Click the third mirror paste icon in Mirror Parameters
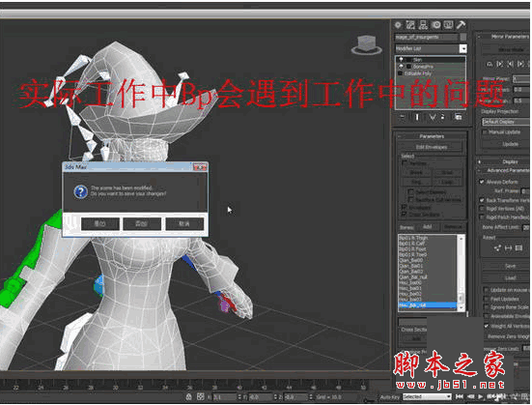 511,64
